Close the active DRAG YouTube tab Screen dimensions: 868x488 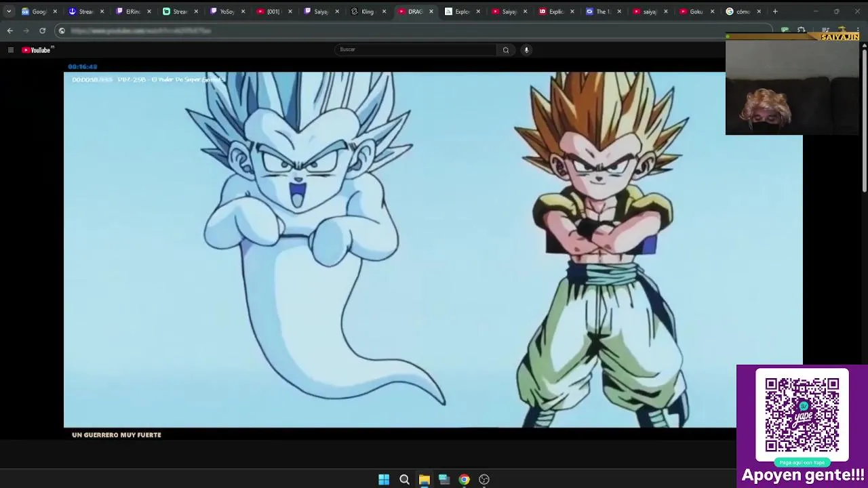point(431,12)
